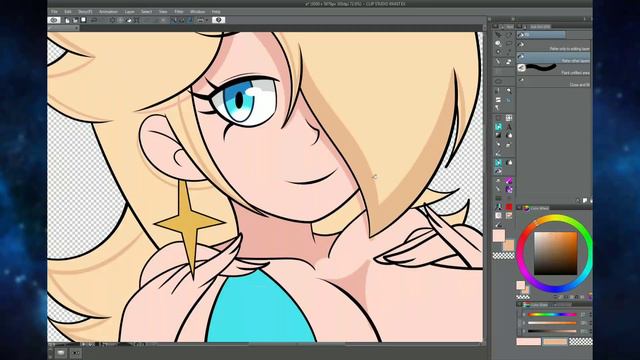Select the highlighted teal tool icon beside Text tool
The height and width of the screenshot is (360, 640).
pyautogui.click(x=498, y=127)
